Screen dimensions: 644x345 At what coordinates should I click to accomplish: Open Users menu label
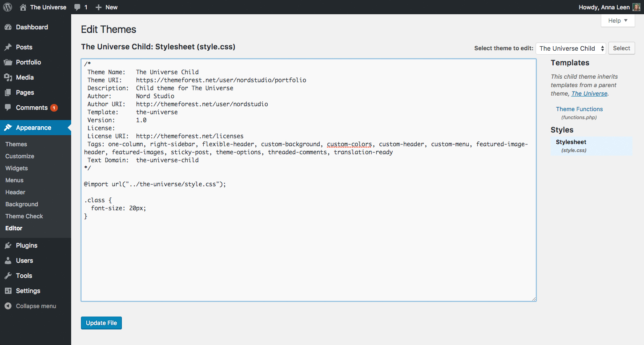tap(24, 261)
